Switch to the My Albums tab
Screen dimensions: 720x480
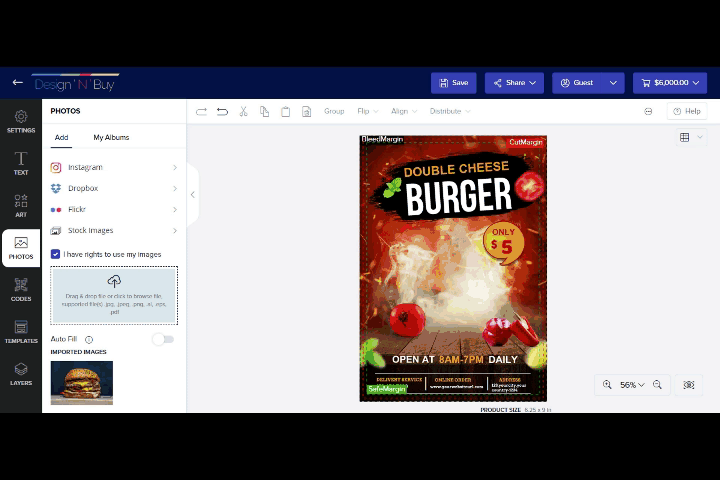pyautogui.click(x=111, y=137)
